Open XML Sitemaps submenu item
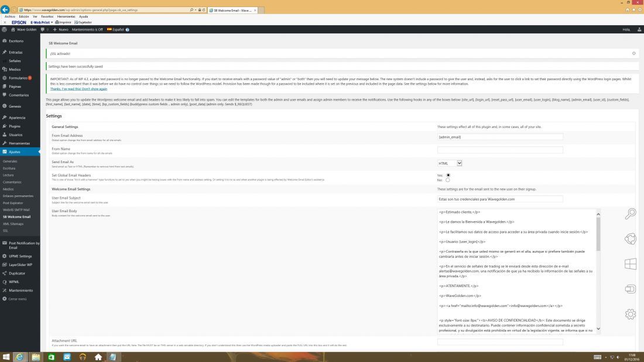 click(13, 224)
